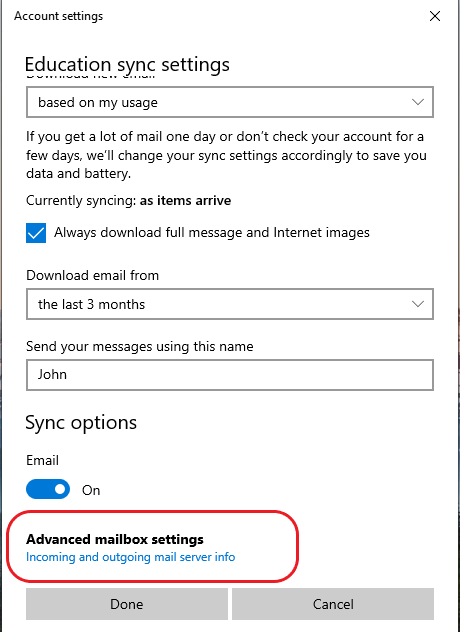The width and height of the screenshot is (460, 632).
Task: Open Incoming and outgoing mail server info
Action: click(131, 557)
